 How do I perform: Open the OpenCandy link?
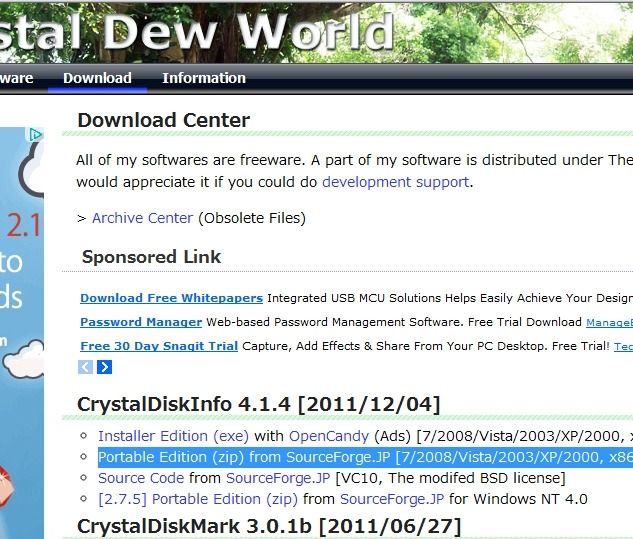click(329, 436)
